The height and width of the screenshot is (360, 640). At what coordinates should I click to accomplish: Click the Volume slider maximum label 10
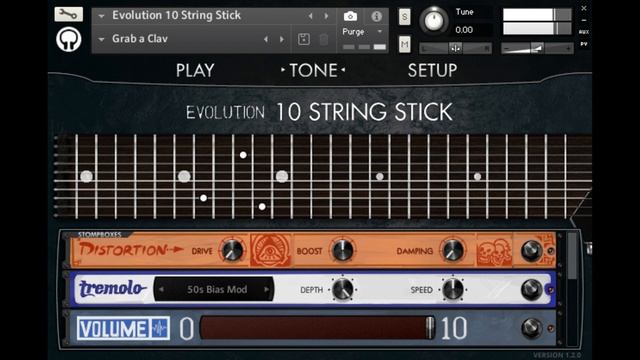[x=454, y=328]
